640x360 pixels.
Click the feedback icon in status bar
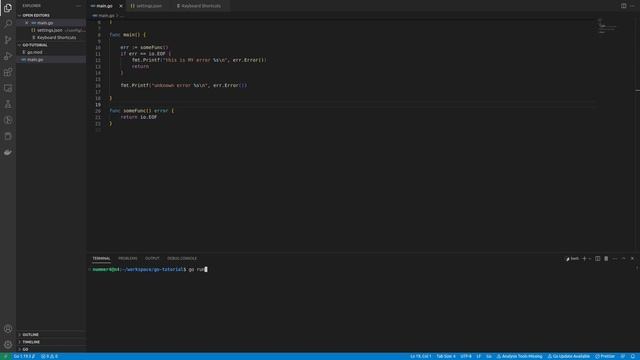[623, 356]
